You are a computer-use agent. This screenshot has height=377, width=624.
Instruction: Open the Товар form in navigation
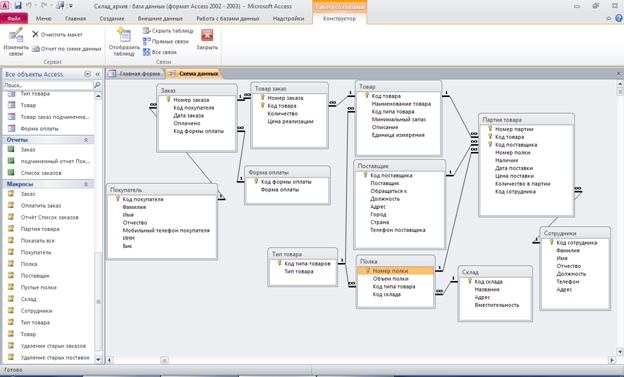pyautogui.click(x=28, y=105)
